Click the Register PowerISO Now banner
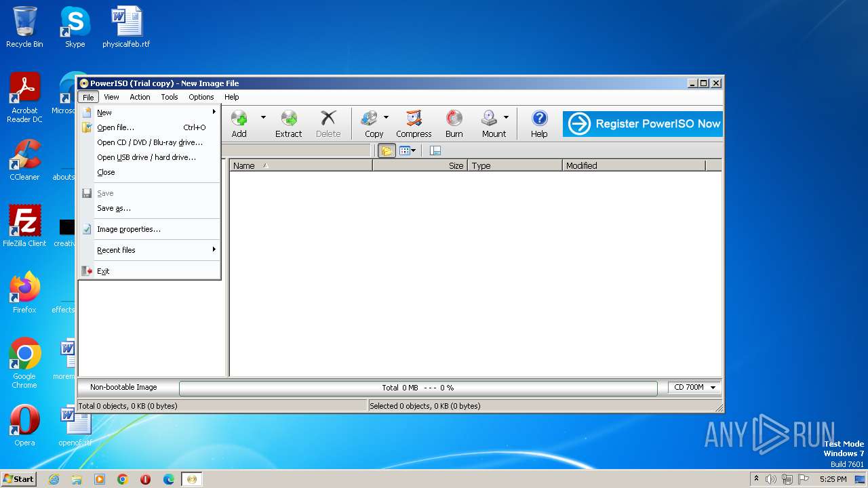 tap(642, 124)
